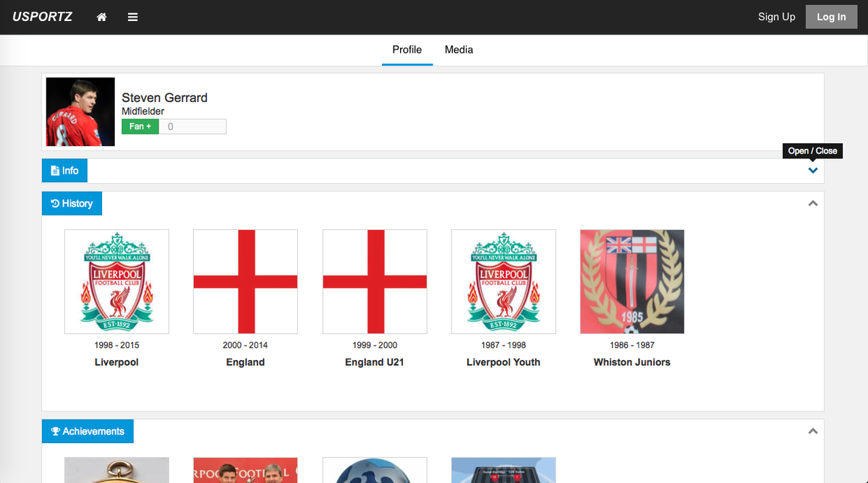This screenshot has width=868, height=483.
Task: Open fourth achievement stadium thumbnail
Action: [x=503, y=470]
